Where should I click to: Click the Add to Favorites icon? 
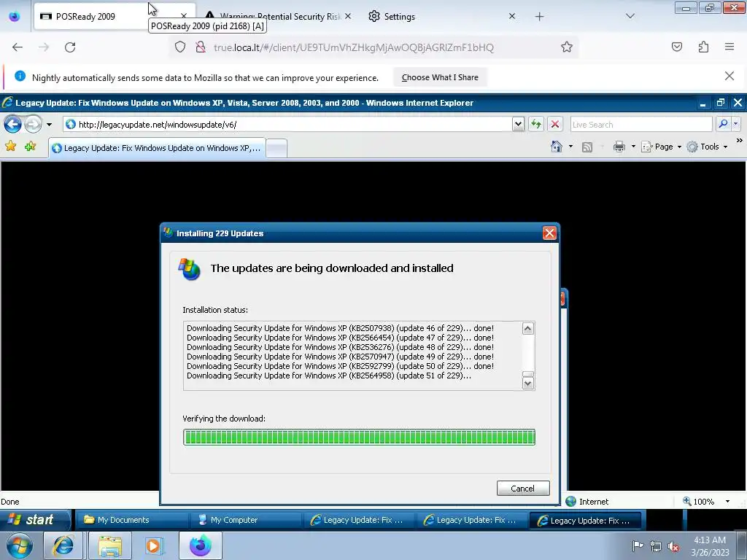(x=31, y=147)
